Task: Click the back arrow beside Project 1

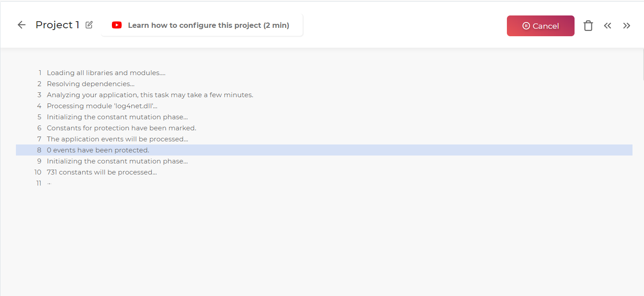Action: (22, 25)
